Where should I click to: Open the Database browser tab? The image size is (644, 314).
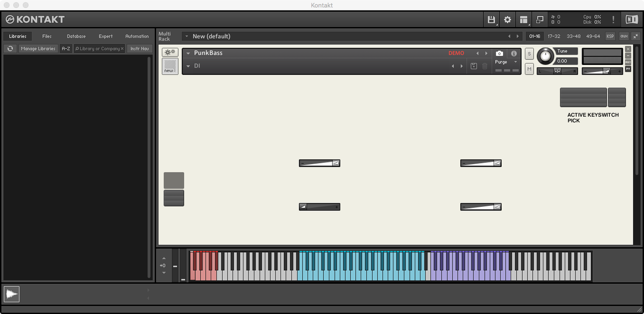coord(76,36)
